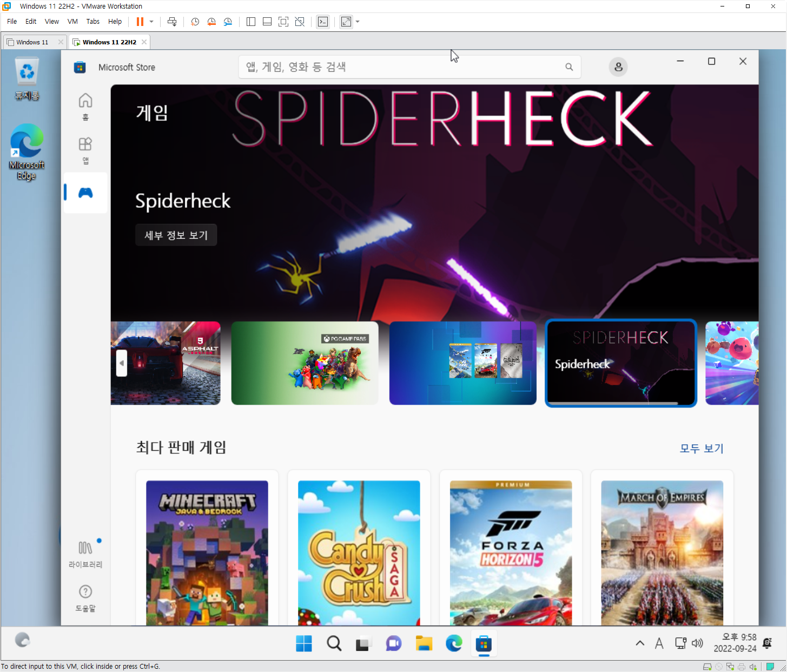The height and width of the screenshot is (672, 787).
Task: Select the Asphalt carousel thumbnail
Action: (166, 363)
